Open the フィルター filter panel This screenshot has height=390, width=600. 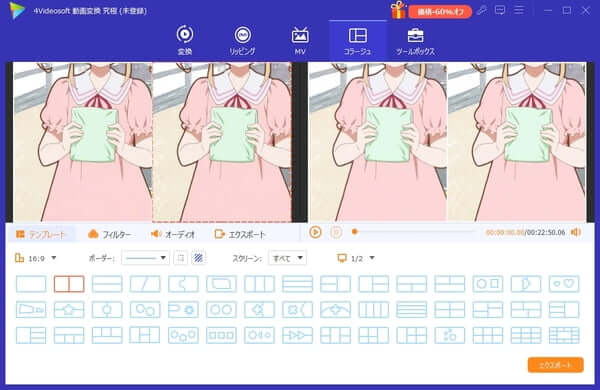click(x=109, y=234)
